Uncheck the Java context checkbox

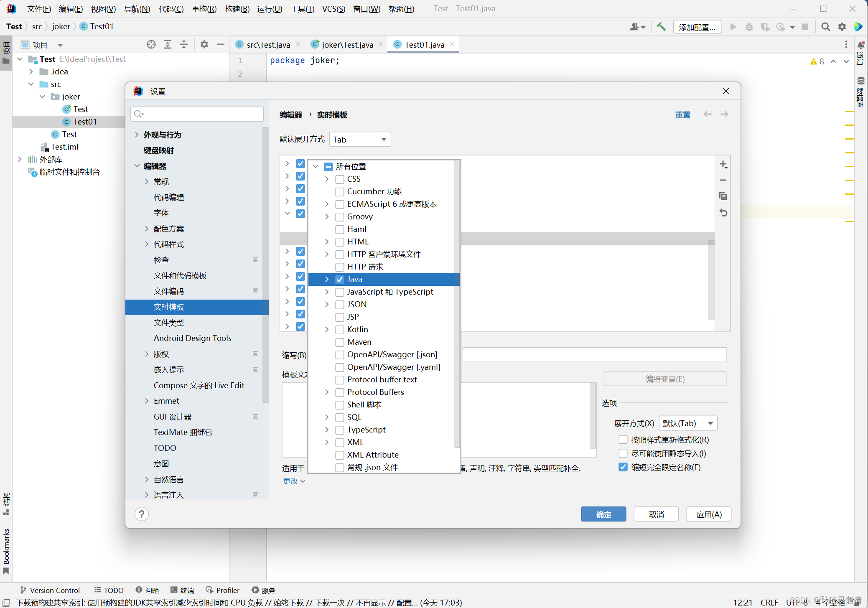pyautogui.click(x=340, y=280)
